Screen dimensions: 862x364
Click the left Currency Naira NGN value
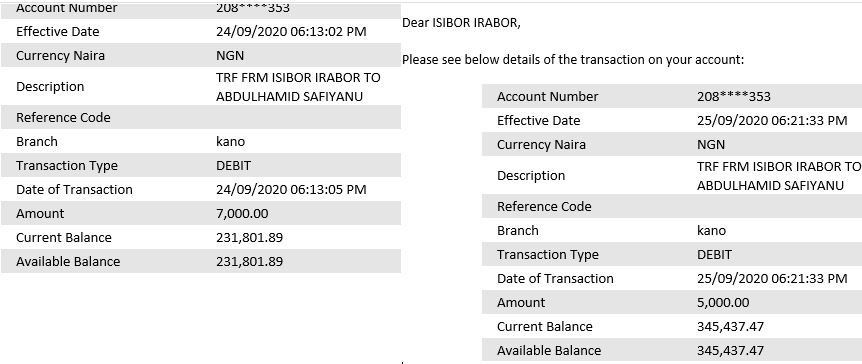click(230, 56)
